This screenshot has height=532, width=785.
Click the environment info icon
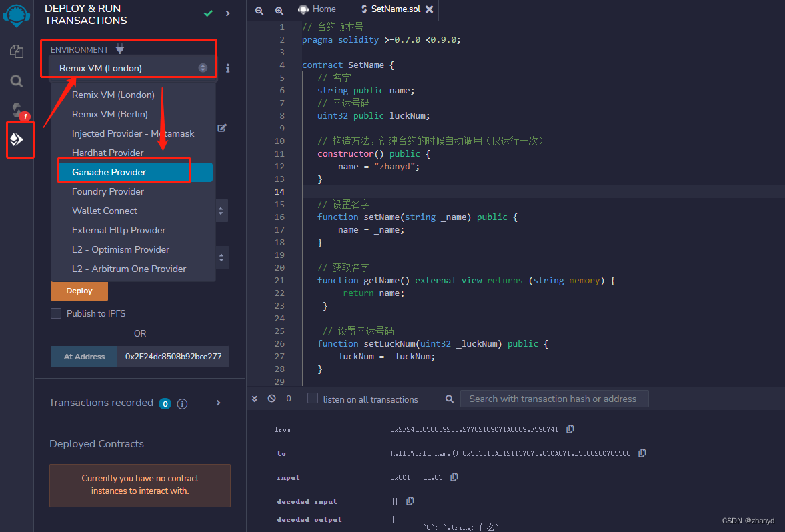(228, 68)
